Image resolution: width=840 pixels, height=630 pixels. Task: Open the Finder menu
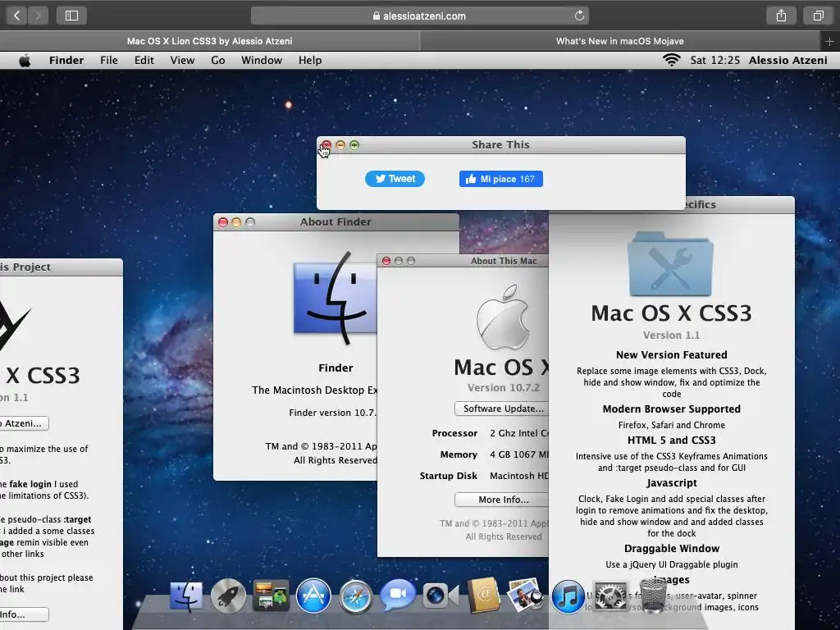pyautogui.click(x=66, y=61)
